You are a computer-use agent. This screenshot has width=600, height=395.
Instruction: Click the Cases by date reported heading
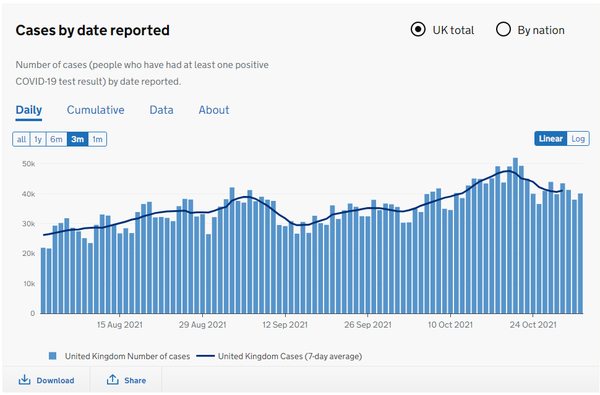coord(93,30)
